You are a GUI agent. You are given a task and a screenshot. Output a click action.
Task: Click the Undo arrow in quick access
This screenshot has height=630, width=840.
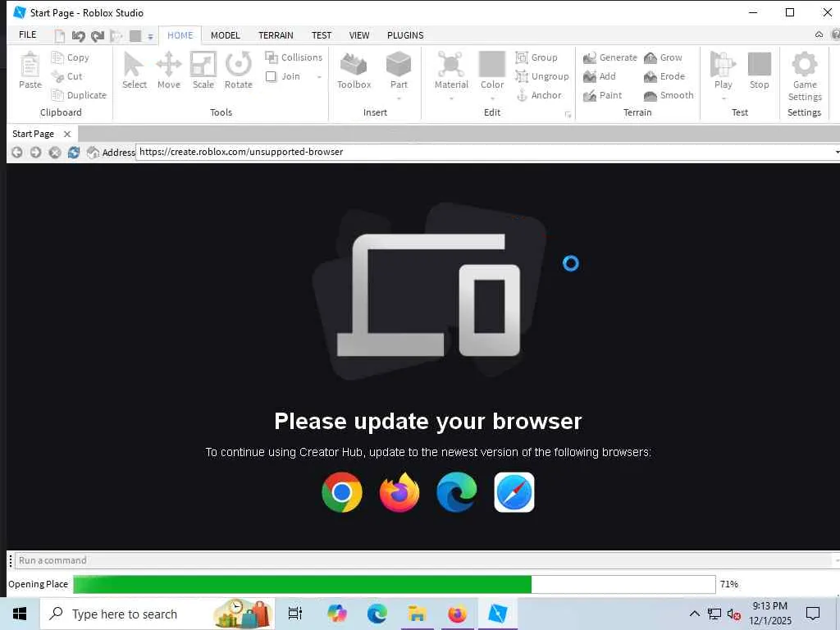coord(78,36)
